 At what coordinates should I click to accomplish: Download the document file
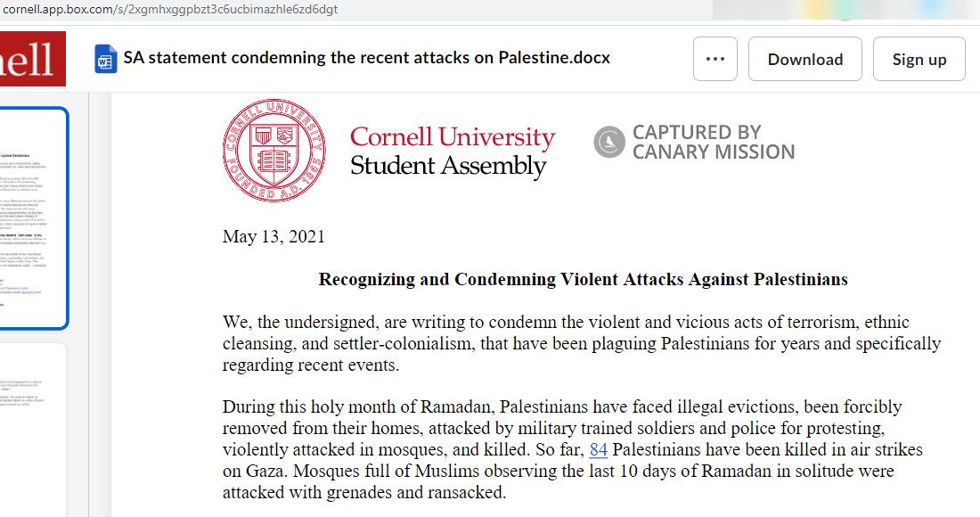[805, 59]
